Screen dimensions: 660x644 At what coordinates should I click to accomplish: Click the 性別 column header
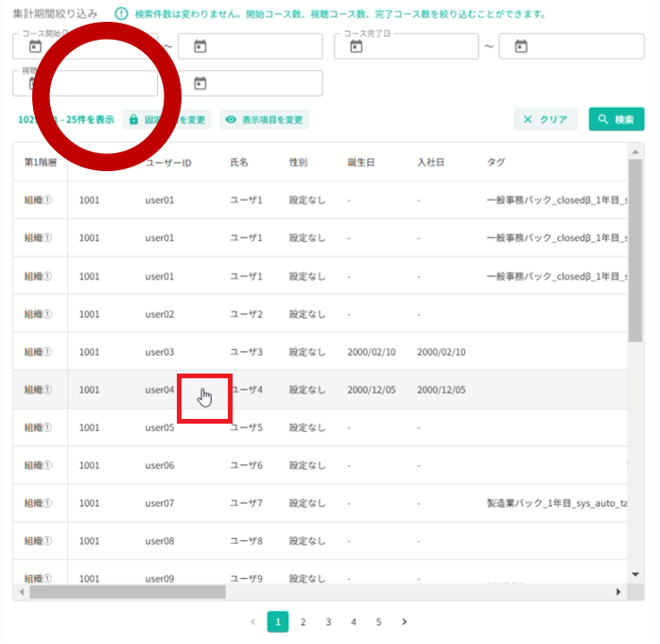[298, 163]
